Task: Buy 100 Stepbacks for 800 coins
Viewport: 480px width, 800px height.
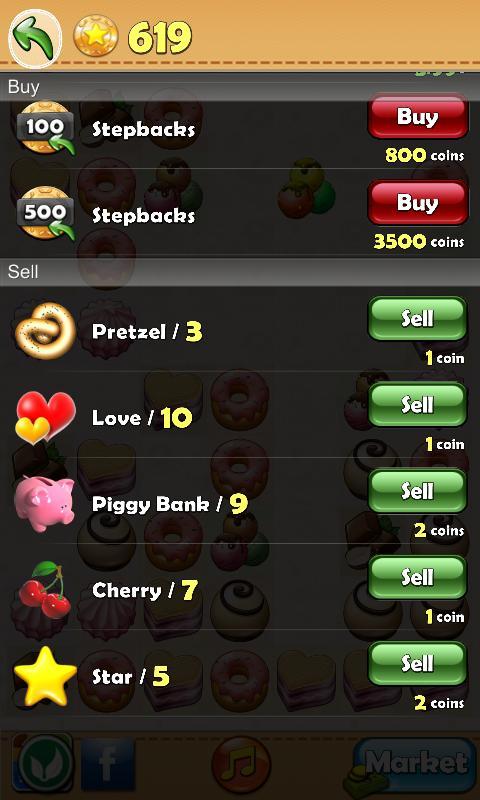Action: click(417, 117)
